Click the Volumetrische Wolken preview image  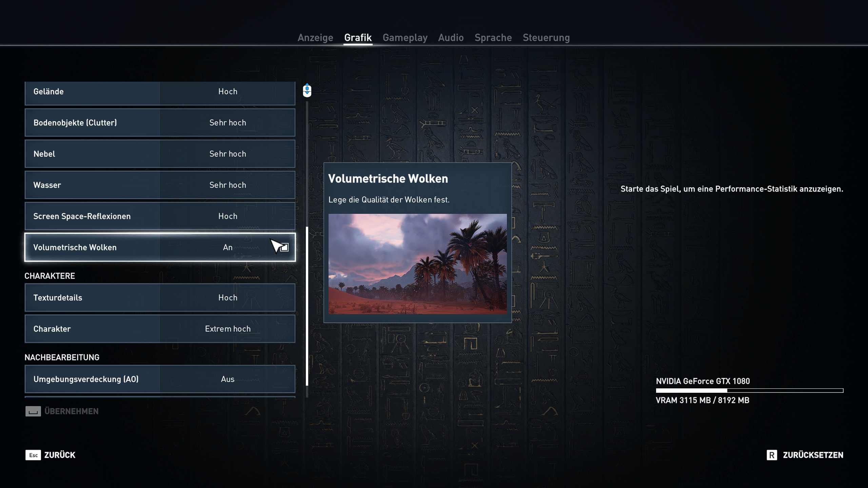click(417, 264)
